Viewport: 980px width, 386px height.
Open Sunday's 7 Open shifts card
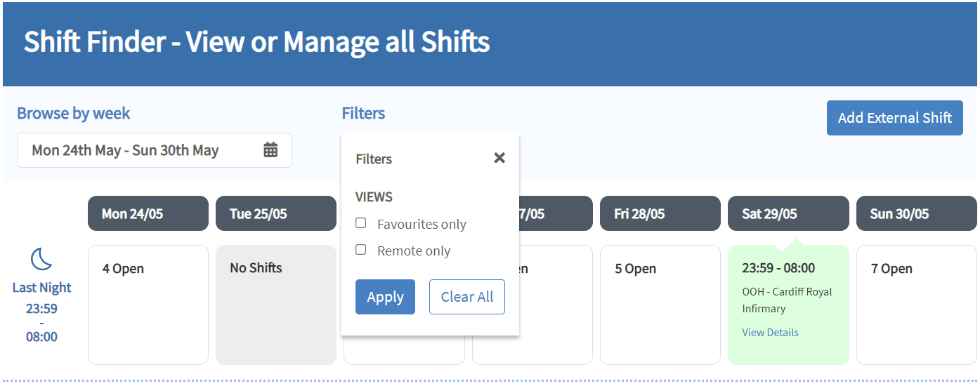click(x=915, y=305)
